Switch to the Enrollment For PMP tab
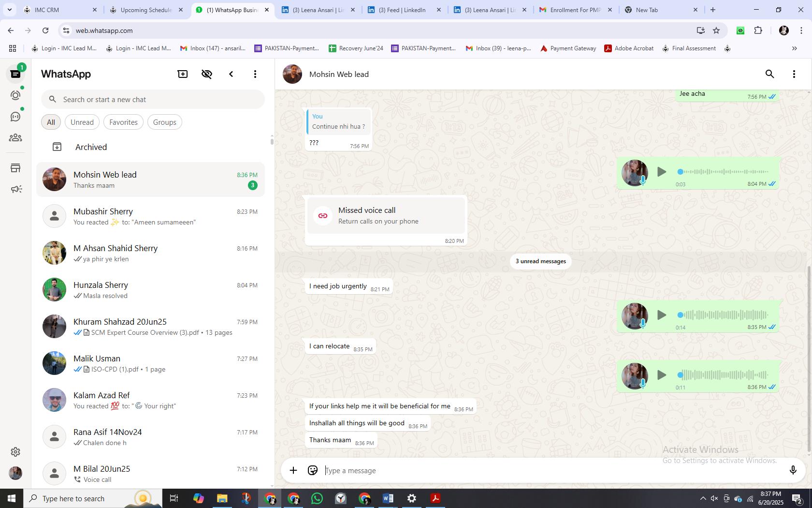The height and width of the screenshot is (508, 812). [575, 10]
